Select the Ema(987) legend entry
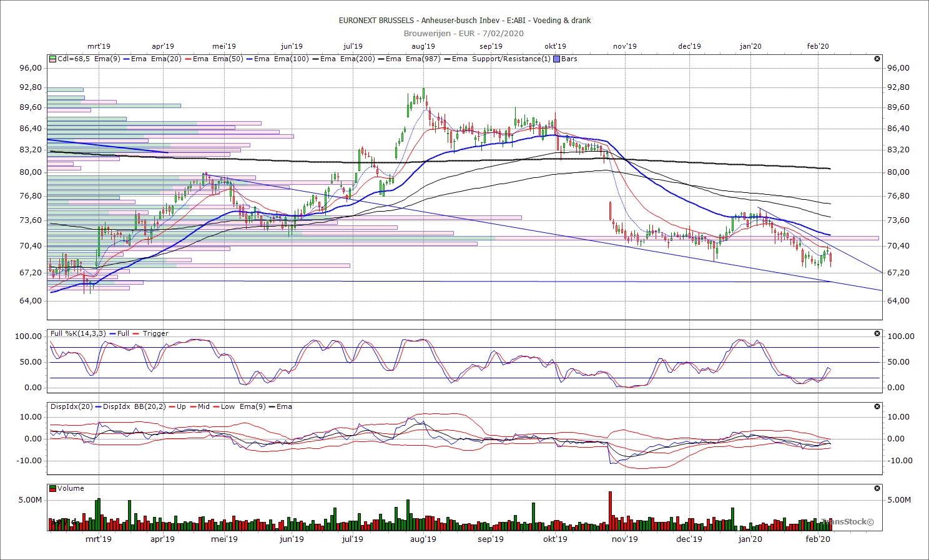 pos(423,59)
